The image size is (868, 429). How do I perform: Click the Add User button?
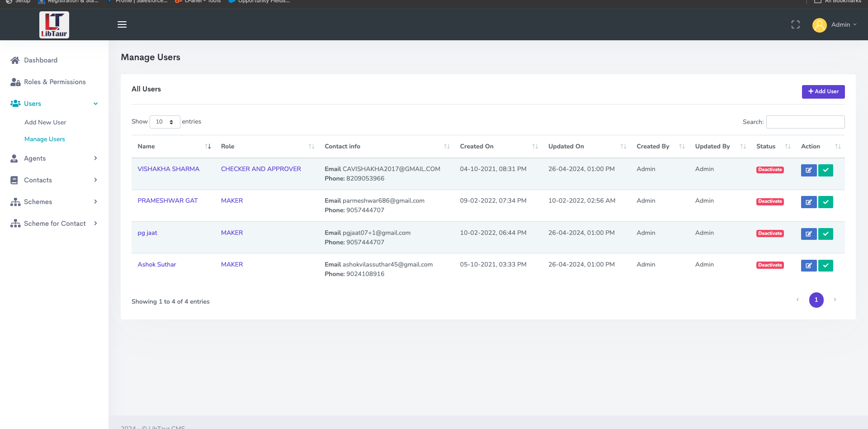click(x=823, y=91)
